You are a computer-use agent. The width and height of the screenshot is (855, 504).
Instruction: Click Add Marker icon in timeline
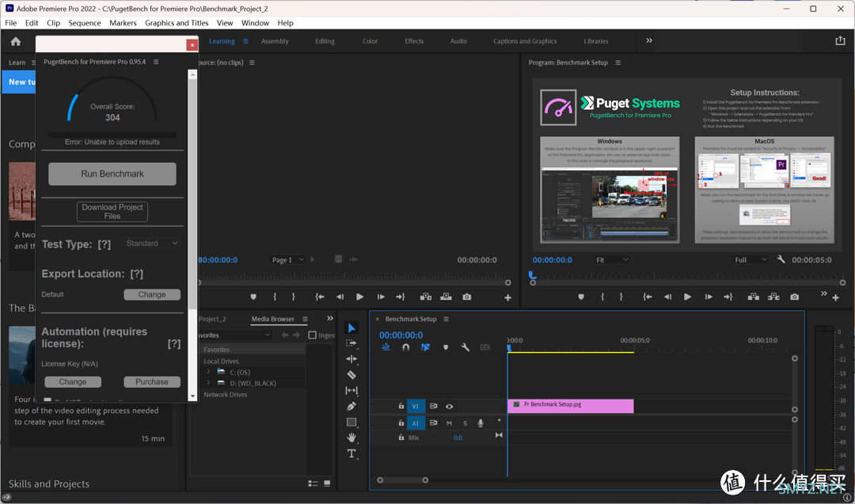(x=446, y=347)
